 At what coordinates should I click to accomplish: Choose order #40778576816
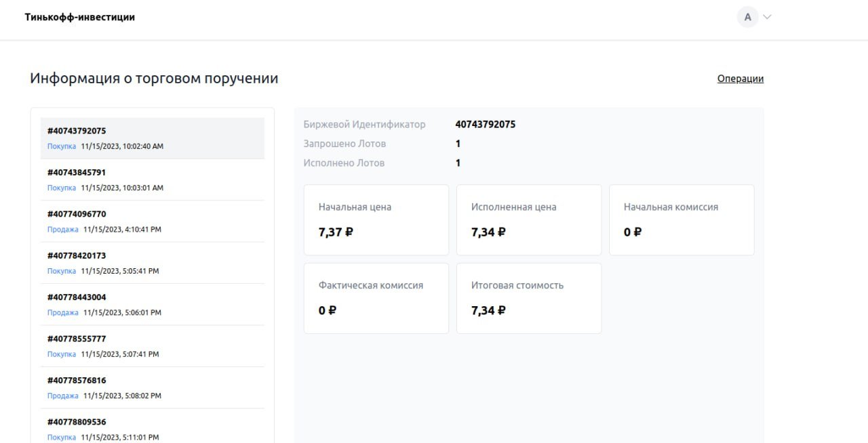point(152,387)
